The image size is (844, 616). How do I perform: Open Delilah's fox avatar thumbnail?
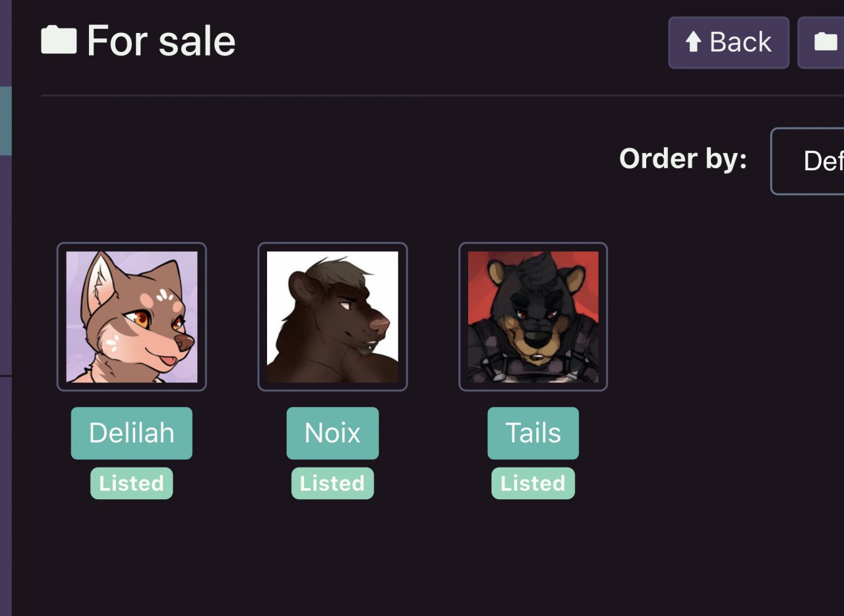(x=132, y=317)
